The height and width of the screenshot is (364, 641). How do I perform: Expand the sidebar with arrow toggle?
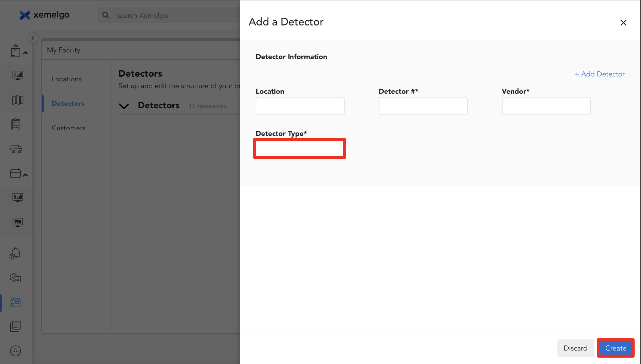33,38
